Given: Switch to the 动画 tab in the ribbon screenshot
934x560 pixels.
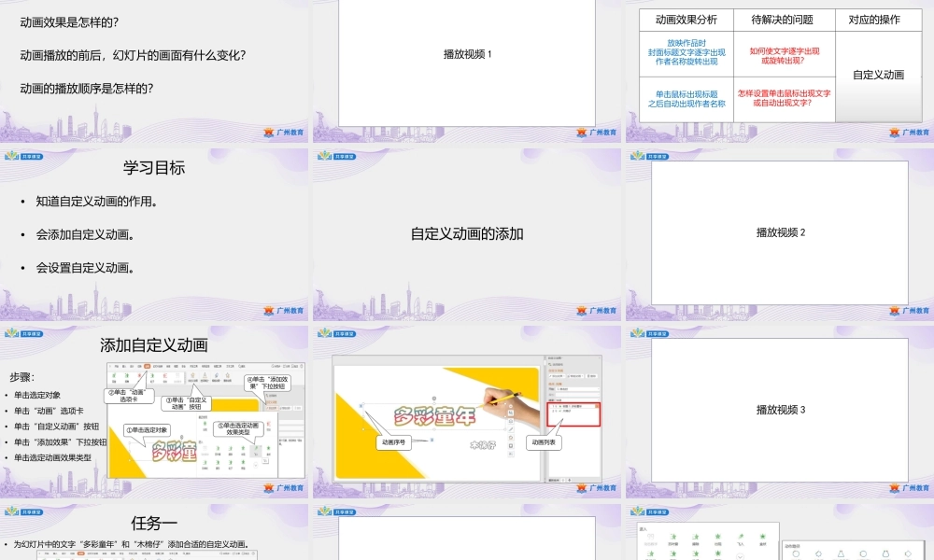Looking at the screenshot, I should coord(146,366).
